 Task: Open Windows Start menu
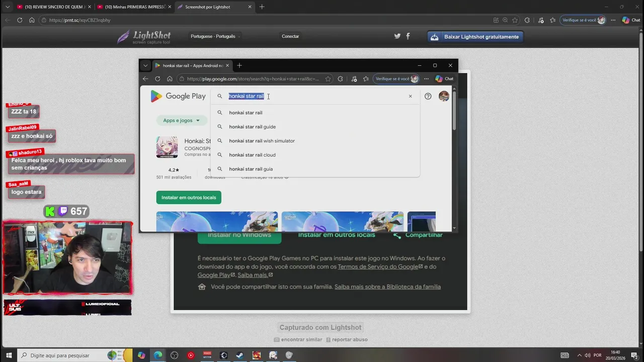(x=9, y=355)
